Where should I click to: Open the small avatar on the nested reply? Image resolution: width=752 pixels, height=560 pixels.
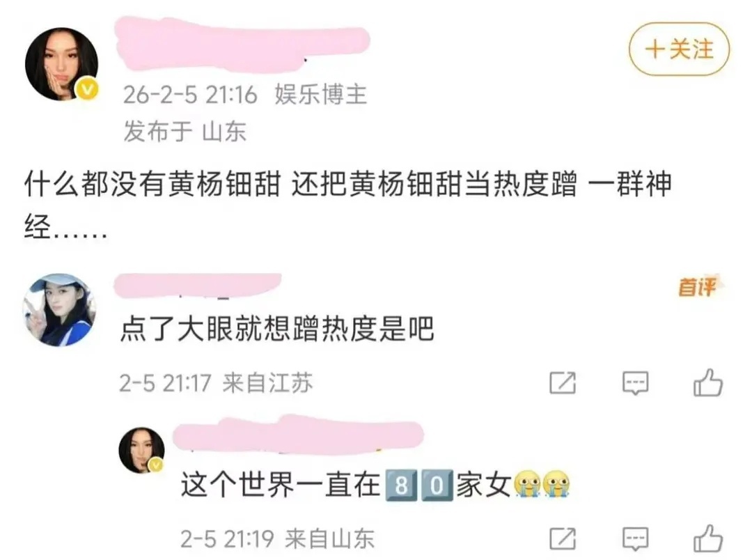(142, 450)
